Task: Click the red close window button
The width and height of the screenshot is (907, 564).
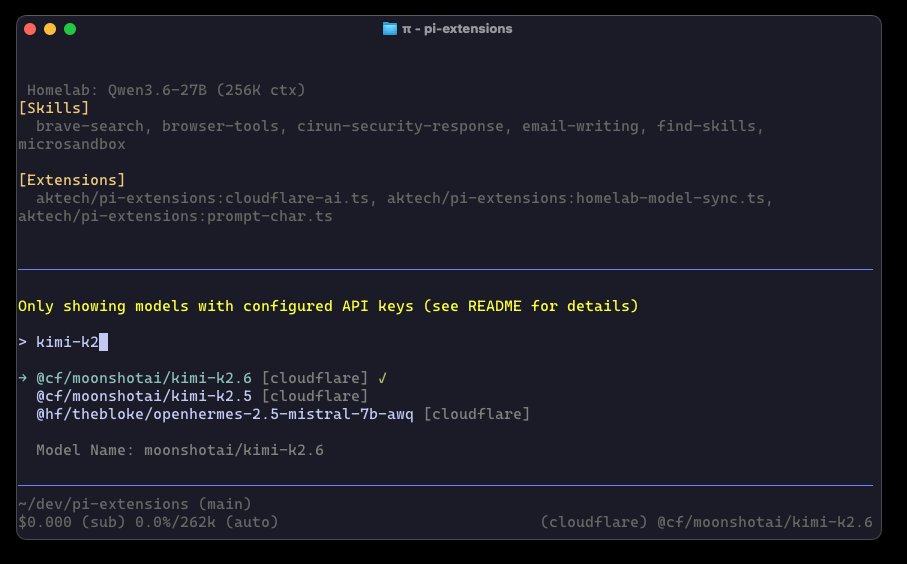Action: pyautogui.click(x=30, y=29)
